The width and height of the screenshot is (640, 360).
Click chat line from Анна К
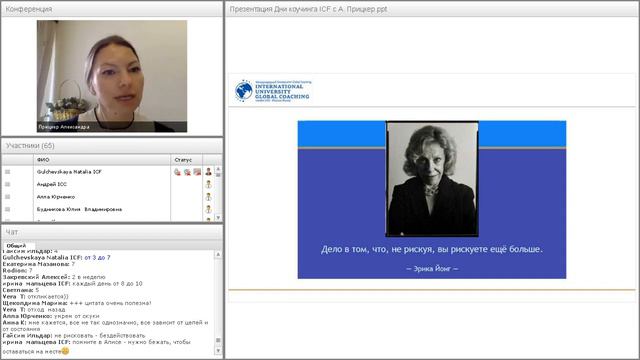[x=105, y=325]
